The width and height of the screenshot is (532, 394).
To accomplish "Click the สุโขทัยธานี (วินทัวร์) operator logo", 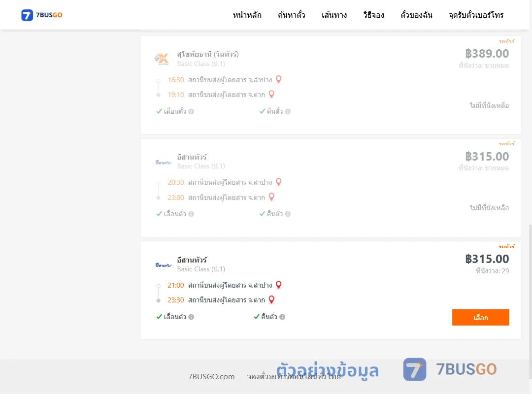I will (x=162, y=59).
